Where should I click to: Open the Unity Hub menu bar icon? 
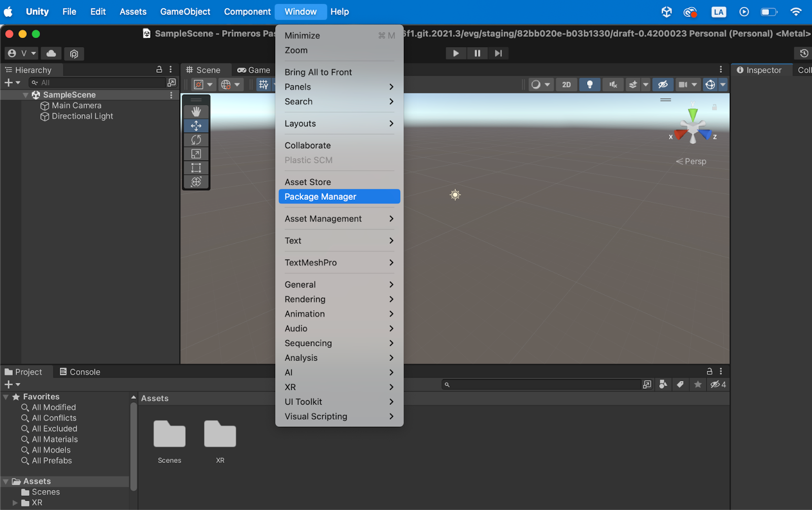pos(667,12)
